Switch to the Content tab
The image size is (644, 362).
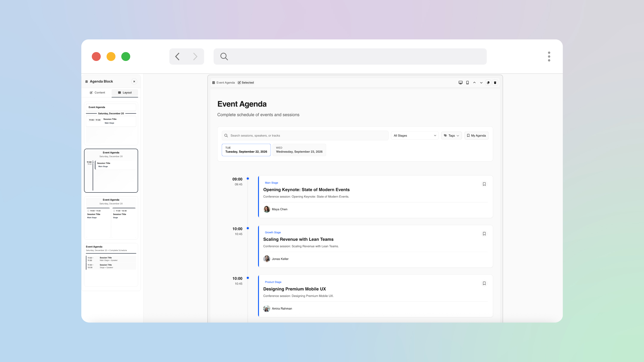[97, 92]
